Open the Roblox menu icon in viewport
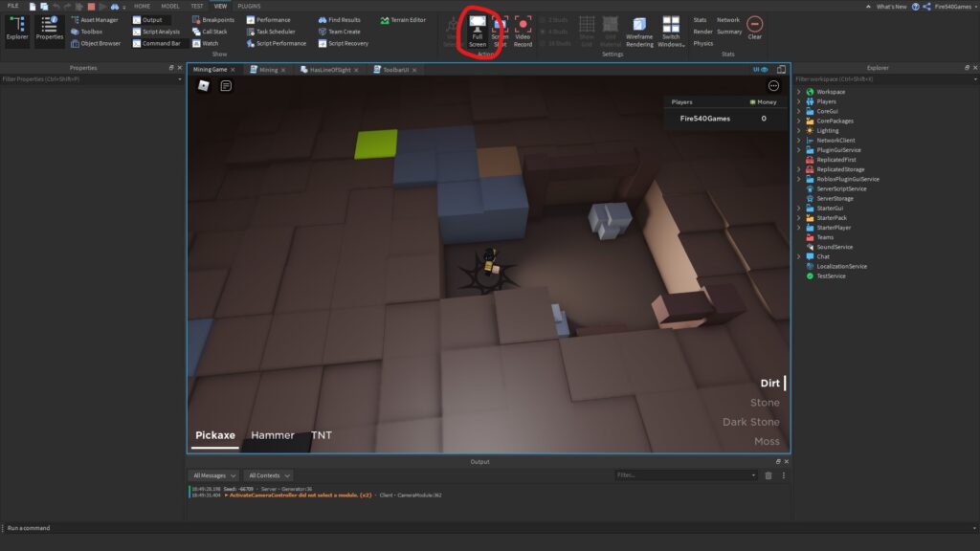 click(x=203, y=86)
